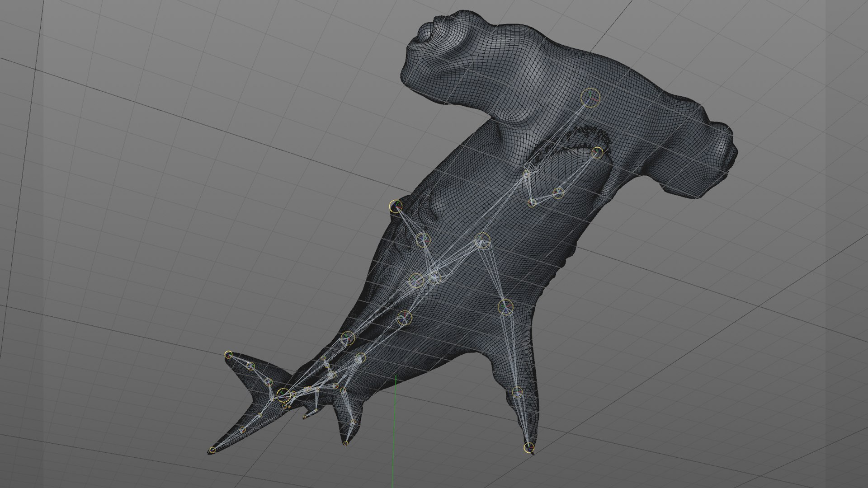The image size is (868, 488).
Task: Select the head joint near the hammer
Action: 590,97
